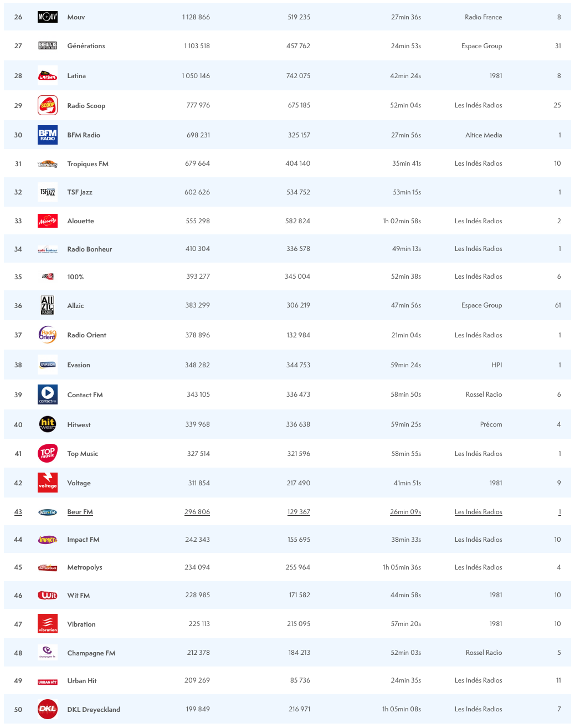Viewport: 575px width, 728px height.
Task: Select the TSF Jazz row name
Action: pyautogui.click(x=80, y=192)
